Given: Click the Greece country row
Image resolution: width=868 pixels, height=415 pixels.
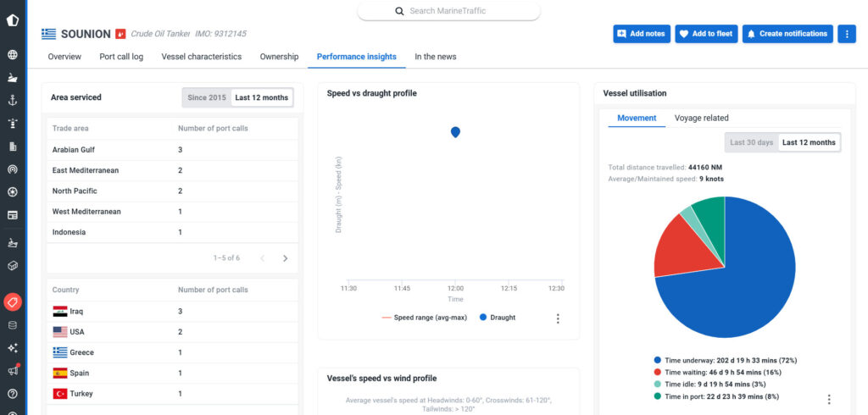Looking at the screenshot, I should [x=172, y=352].
